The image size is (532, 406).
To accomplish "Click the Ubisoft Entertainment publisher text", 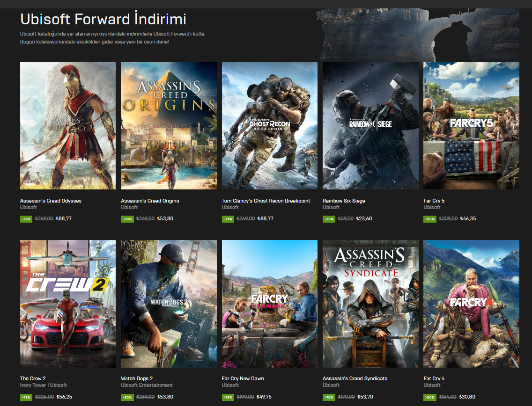I will (x=147, y=385).
